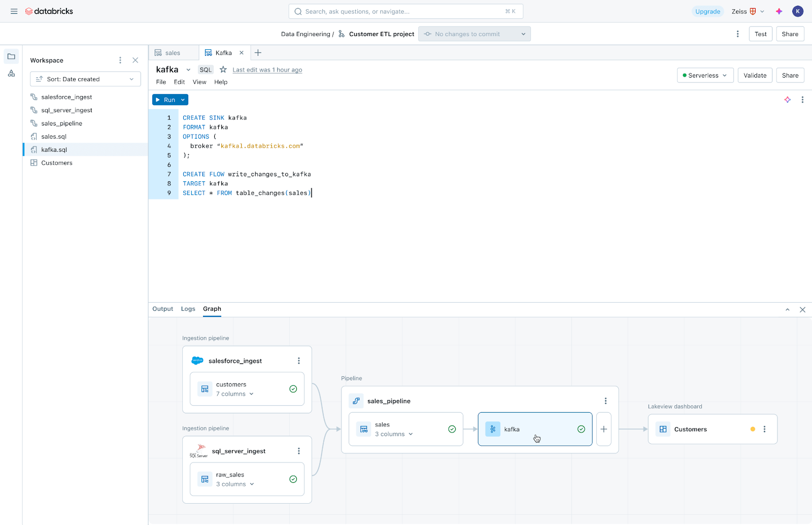Screen dimensions: 812x525
Task: Click the plus icon to add new tab
Action: tap(258, 53)
